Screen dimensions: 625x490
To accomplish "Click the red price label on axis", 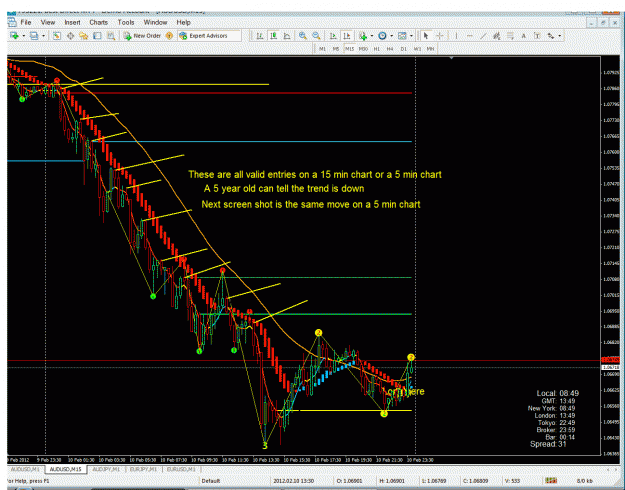I will pos(610,360).
